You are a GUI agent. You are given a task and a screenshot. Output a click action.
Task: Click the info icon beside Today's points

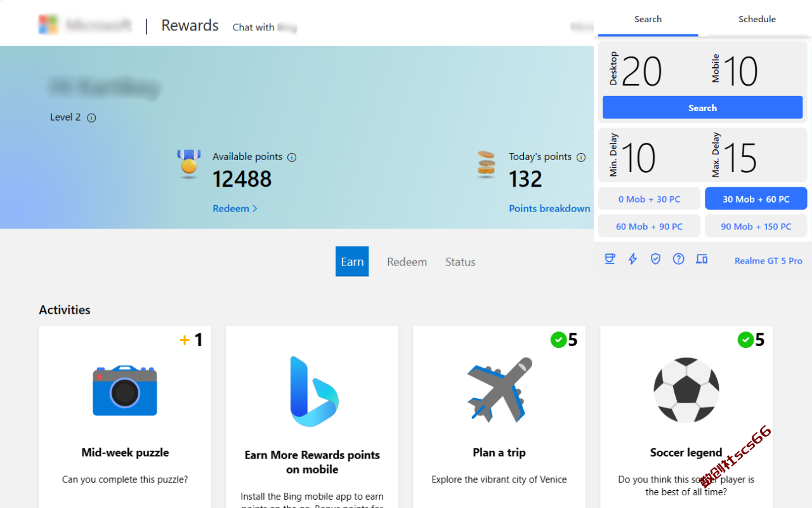coord(581,157)
